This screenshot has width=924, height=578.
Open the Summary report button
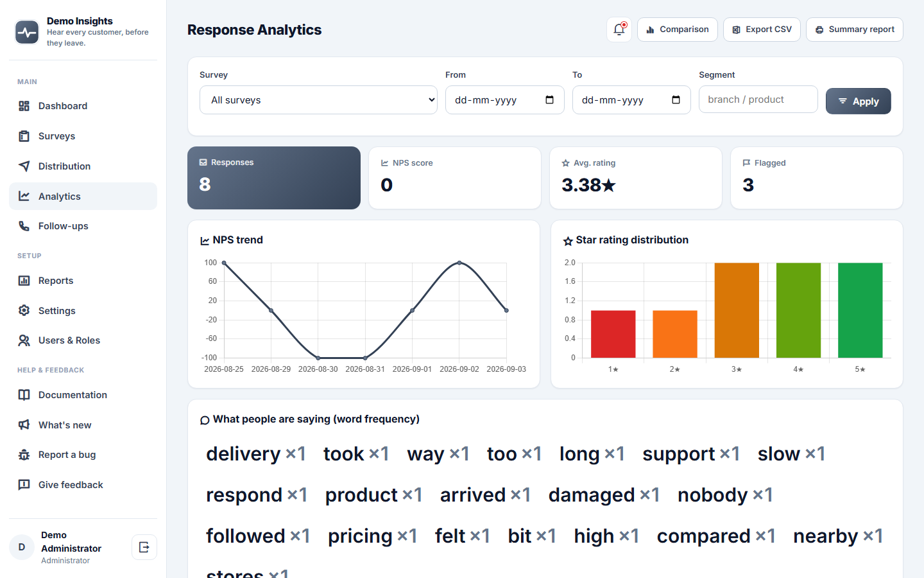point(854,30)
